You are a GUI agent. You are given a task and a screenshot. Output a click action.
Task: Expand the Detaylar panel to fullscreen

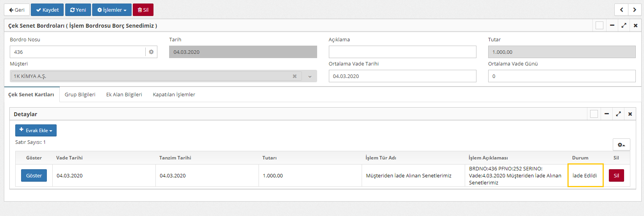click(x=618, y=114)
